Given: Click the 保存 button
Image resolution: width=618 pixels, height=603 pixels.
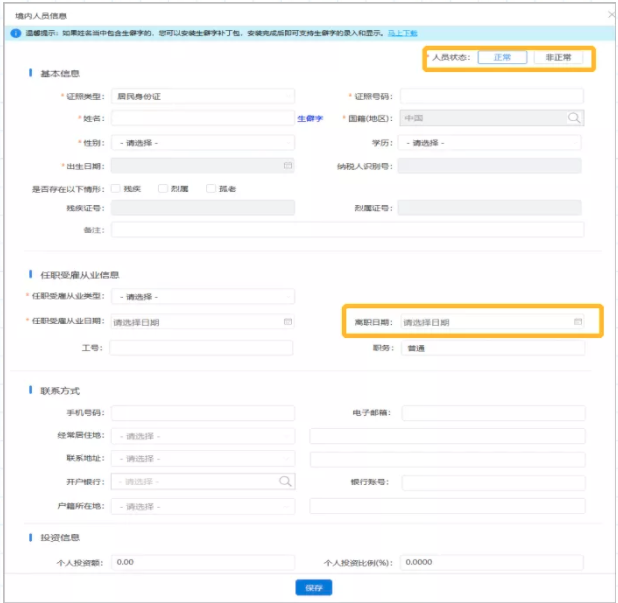Looking at the screenshot, I should click(x=313, y=588).
